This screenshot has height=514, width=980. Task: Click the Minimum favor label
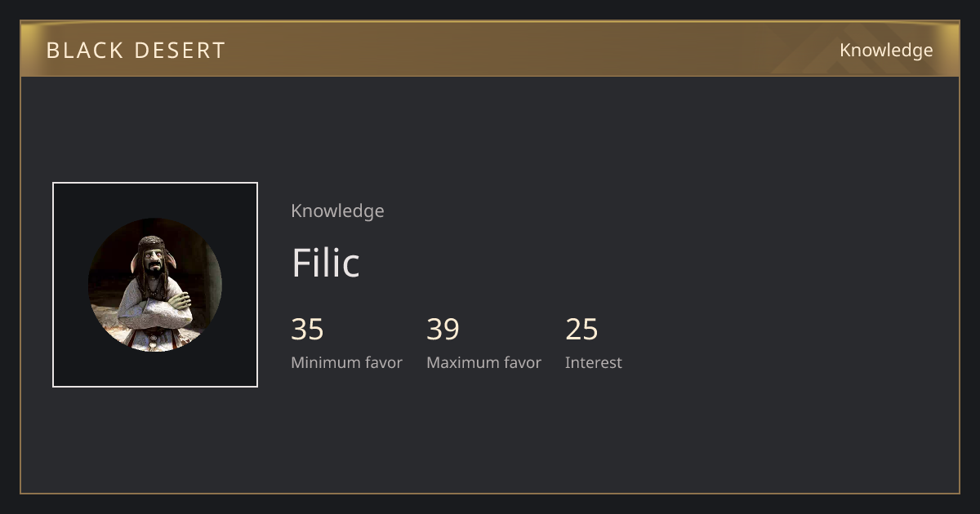(x=346, y=363)
